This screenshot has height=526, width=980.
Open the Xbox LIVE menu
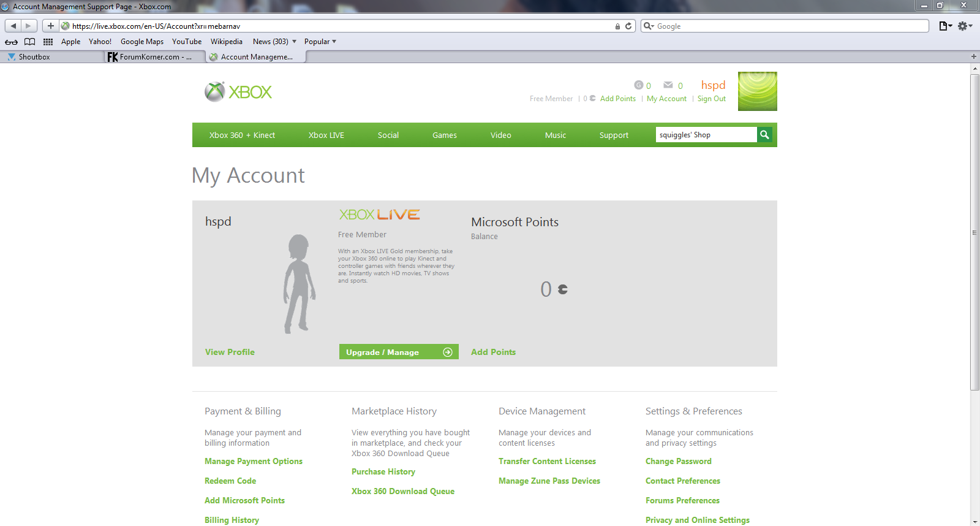(x=326, y=135)
